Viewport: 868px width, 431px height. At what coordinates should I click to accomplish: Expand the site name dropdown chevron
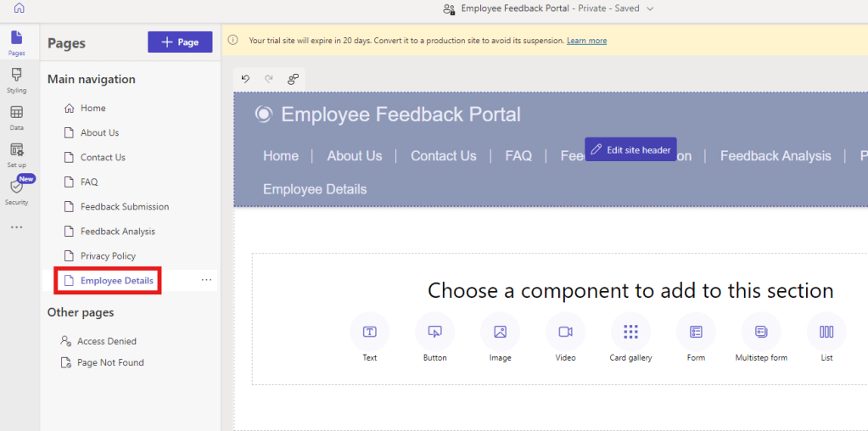[x=651, y=8]
